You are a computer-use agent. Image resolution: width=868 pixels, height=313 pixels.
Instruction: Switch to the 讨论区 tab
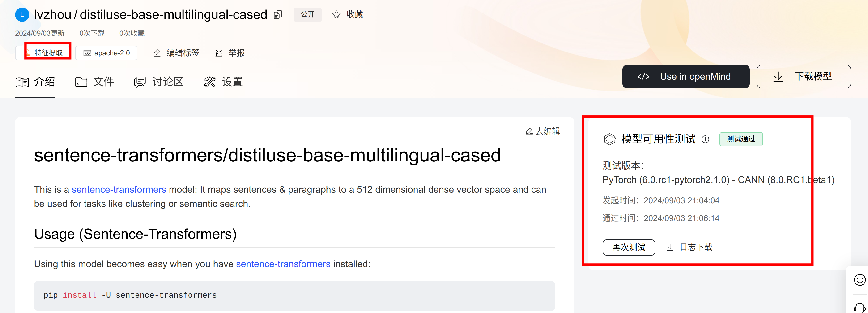(159, 82)
